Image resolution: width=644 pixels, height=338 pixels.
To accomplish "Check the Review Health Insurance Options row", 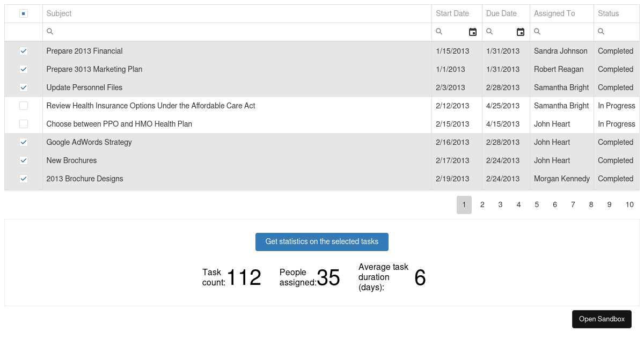I will (x=24, y=106).
